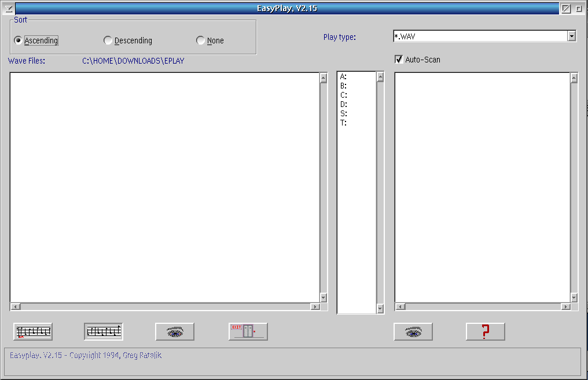588x380 pixels.
Task: Select the Descending sort option
Action: point(108,40)
